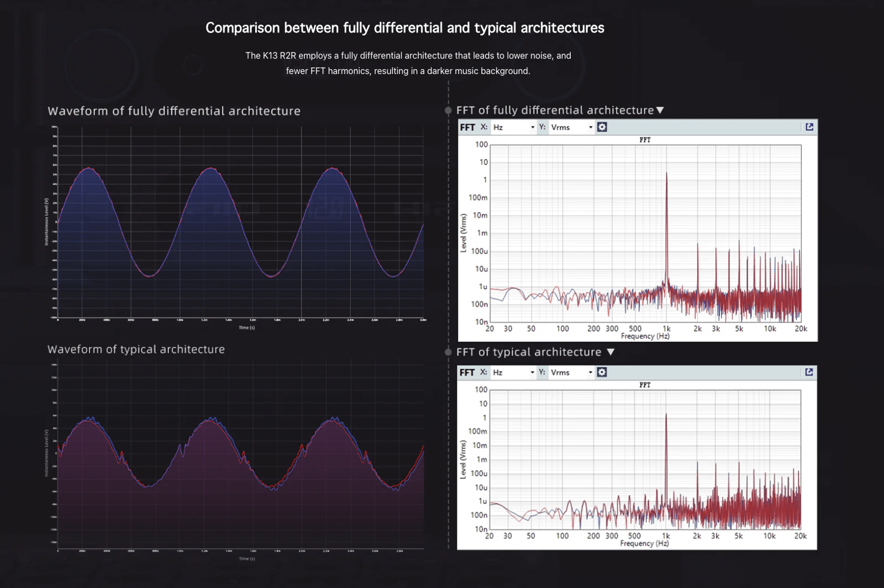Open settings gear in the fully differential FFT panel
Viewport: 884px width, 588px height.
602,127
